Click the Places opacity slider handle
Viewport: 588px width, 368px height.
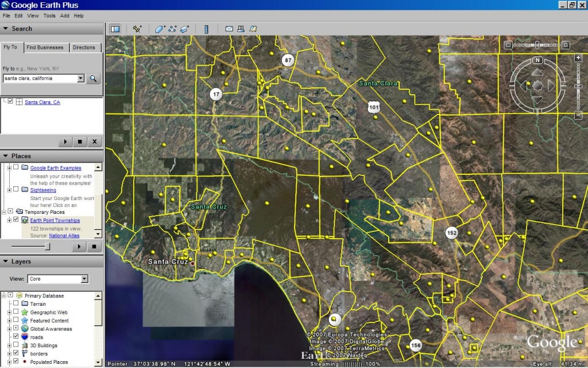[47, 246]
